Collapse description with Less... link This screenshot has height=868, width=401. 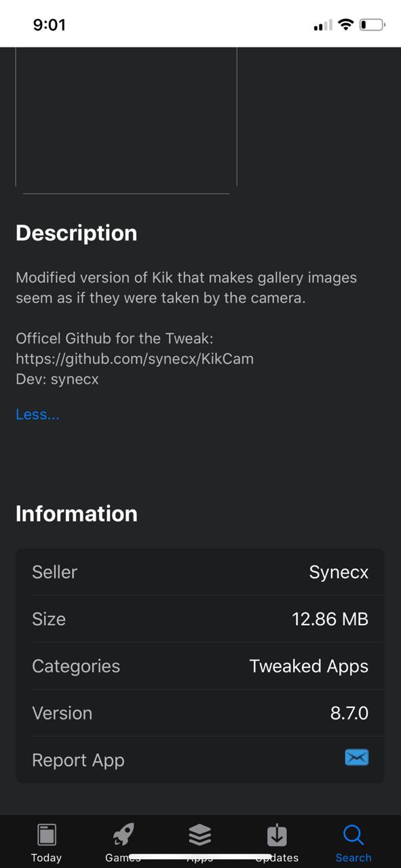37,414
